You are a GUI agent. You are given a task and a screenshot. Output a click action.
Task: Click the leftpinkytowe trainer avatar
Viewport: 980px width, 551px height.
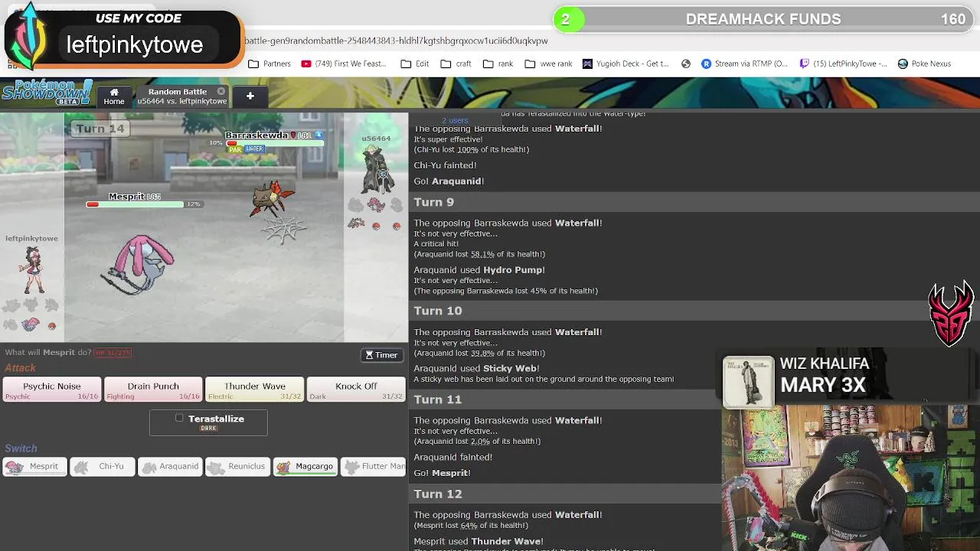[33, 272]
